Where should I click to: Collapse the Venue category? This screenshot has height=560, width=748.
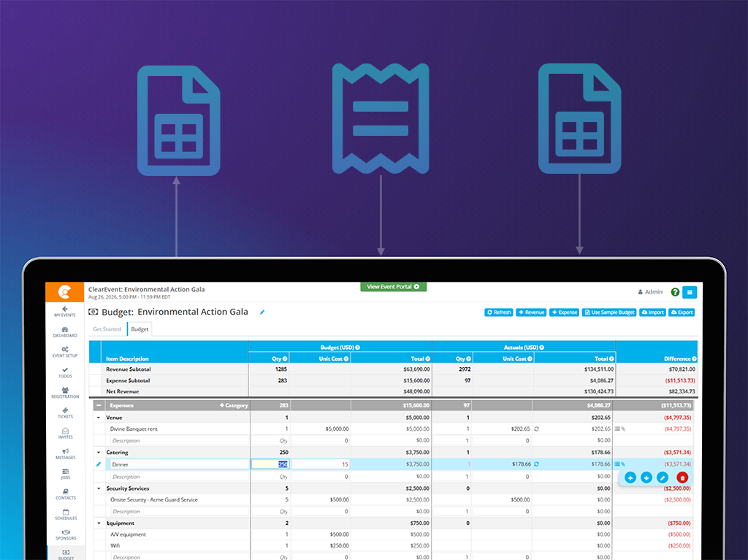click(97, 417)
